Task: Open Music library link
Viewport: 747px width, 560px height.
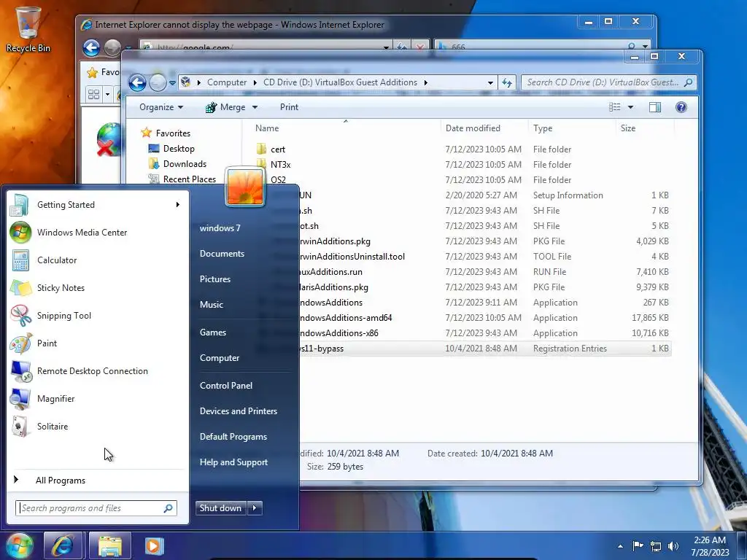Action: coord(212,305)
